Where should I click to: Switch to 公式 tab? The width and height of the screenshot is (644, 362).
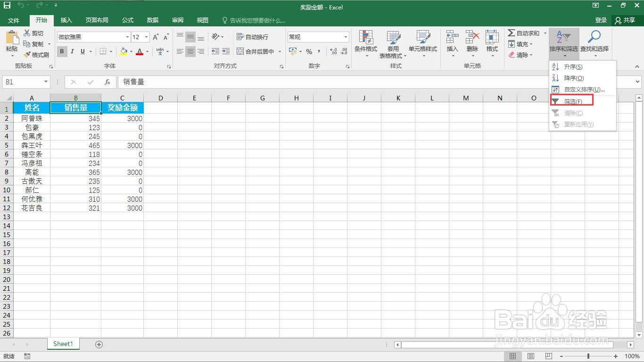point(128,20)
